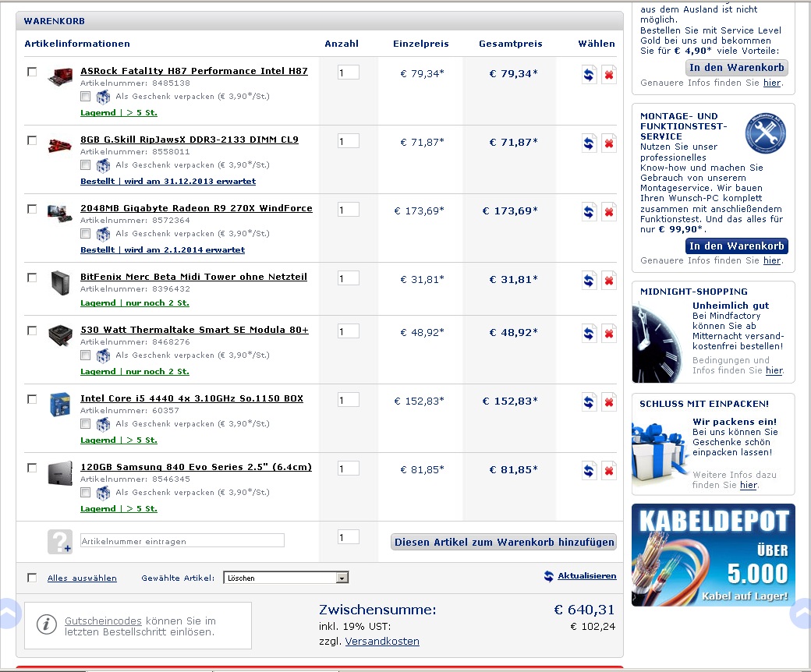This screenshot has width=811, height=672.
Task: Click quantity field for BitFenix Merc Beta
Action: (348, 278)
